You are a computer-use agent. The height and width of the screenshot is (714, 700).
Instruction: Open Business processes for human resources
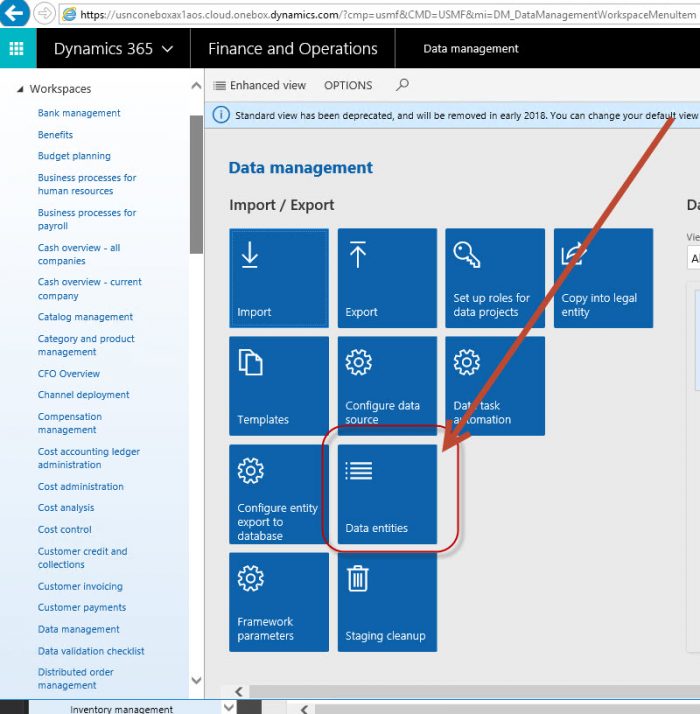pyautogui.click(x=87, y=184)
